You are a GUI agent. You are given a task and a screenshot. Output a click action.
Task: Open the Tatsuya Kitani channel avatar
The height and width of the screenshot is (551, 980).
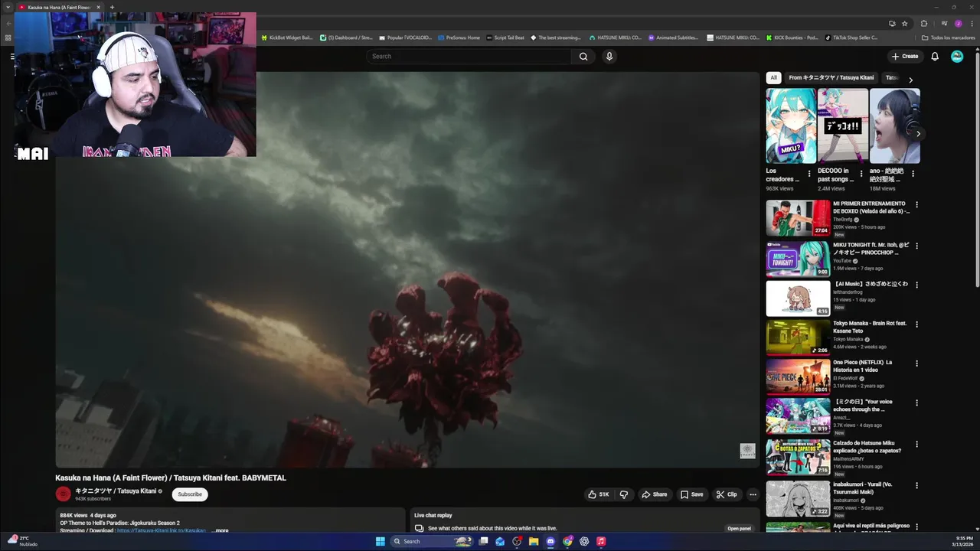[64, 494]
